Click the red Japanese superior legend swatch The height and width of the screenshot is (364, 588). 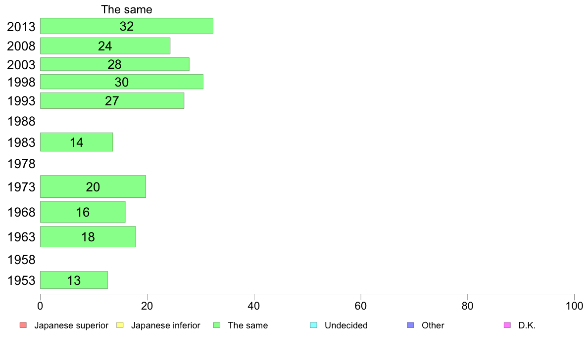point(23,325)
